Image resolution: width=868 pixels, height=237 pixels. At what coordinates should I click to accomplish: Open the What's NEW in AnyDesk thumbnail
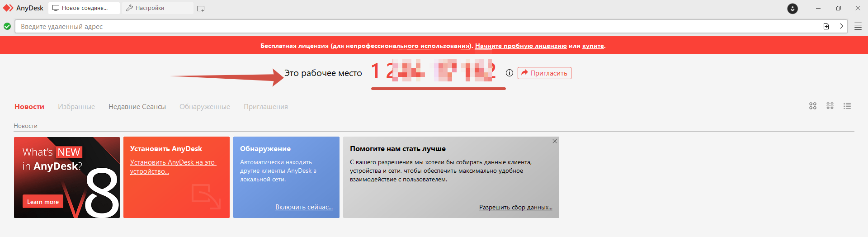pyautogui.click(x=67, y=177)
